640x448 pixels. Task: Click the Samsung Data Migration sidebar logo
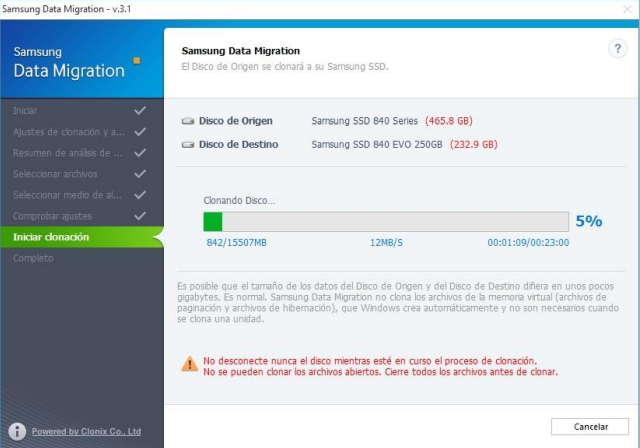[69, 62]
